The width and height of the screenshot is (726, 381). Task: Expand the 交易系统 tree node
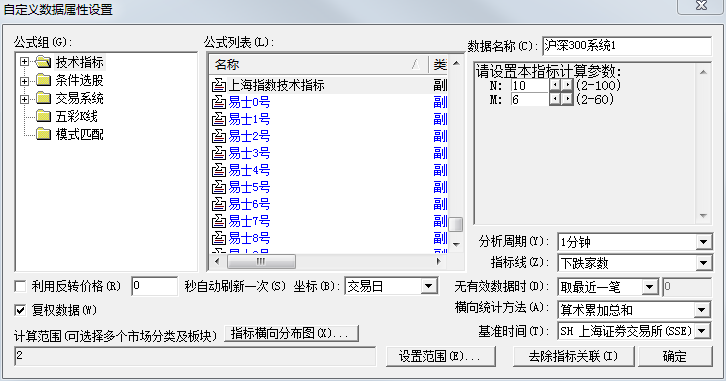click(25, 99)
